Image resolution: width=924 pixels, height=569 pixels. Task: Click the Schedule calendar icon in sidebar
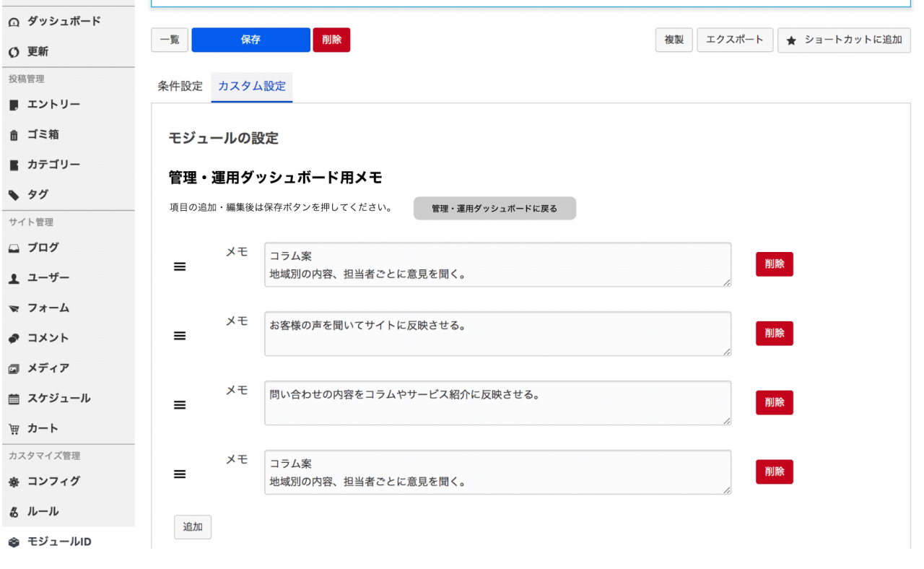coord(14,399)
